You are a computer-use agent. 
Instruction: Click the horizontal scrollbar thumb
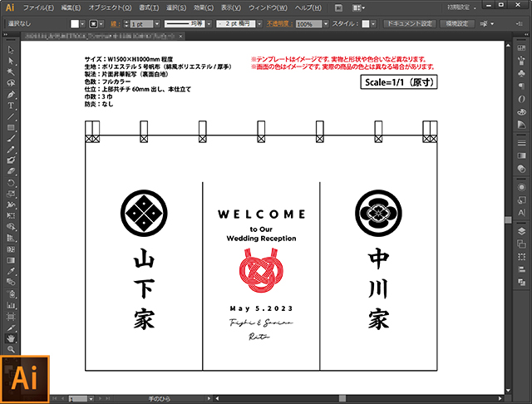point(342,398)
